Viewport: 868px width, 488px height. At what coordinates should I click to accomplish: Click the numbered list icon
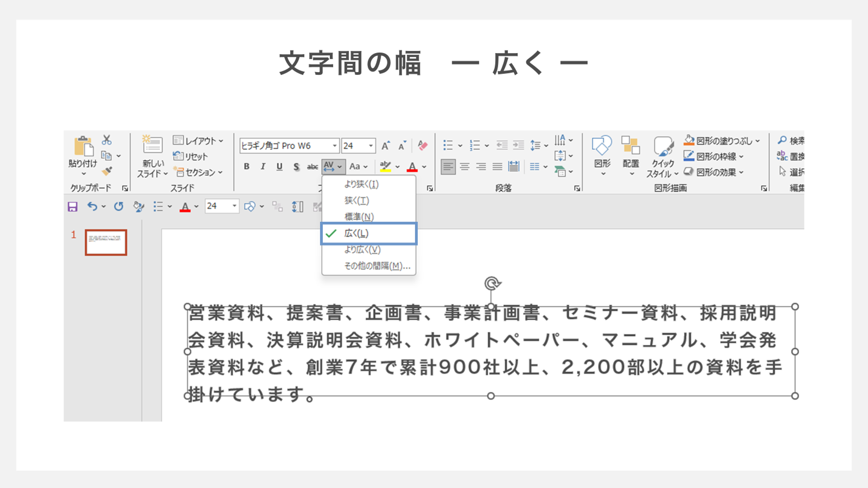pos(475,145)
